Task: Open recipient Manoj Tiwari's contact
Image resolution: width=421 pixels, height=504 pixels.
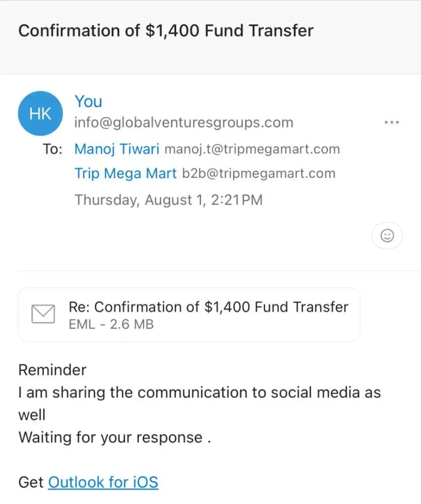Action: [117, 149]
